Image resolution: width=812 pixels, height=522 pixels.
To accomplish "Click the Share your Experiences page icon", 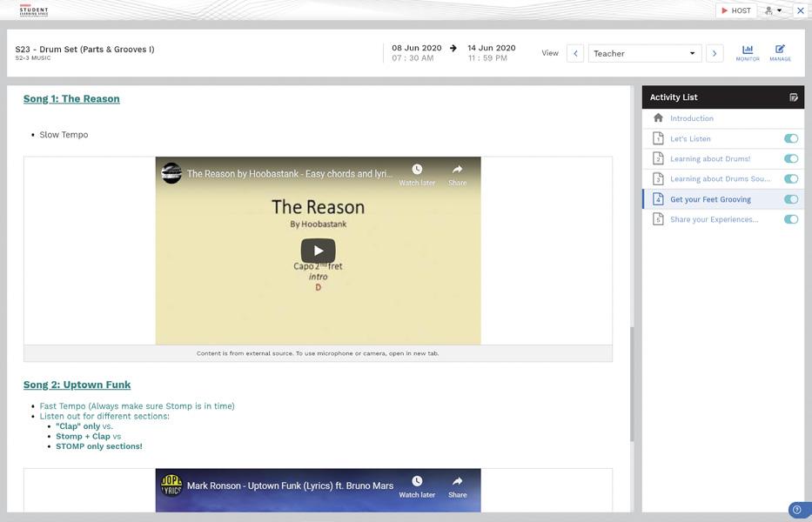I will tap(658, 219).
